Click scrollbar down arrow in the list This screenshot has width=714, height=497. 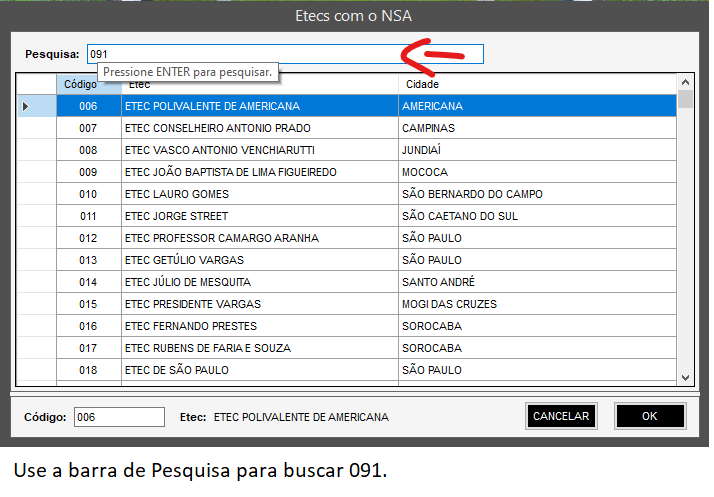click(685, 377)
